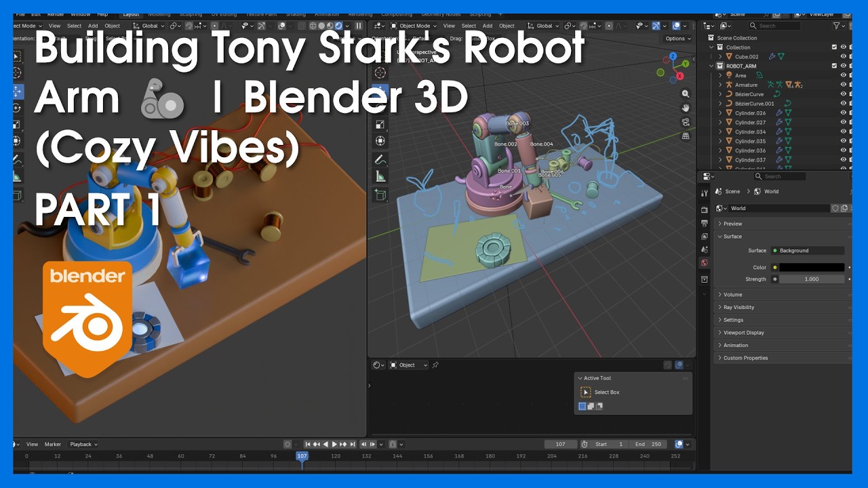Click the frame 107 playhead marker
The image size is (868, 488).
[302, 456]
